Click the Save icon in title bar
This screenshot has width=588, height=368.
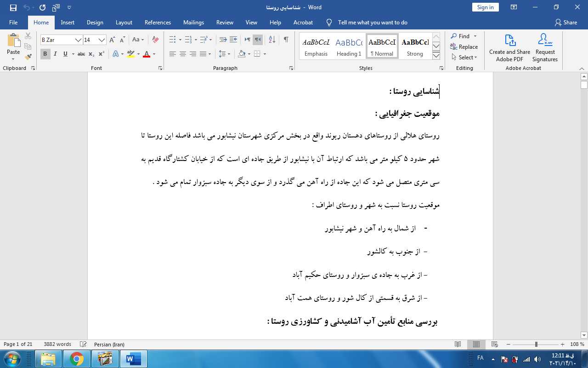pos(13,7)
